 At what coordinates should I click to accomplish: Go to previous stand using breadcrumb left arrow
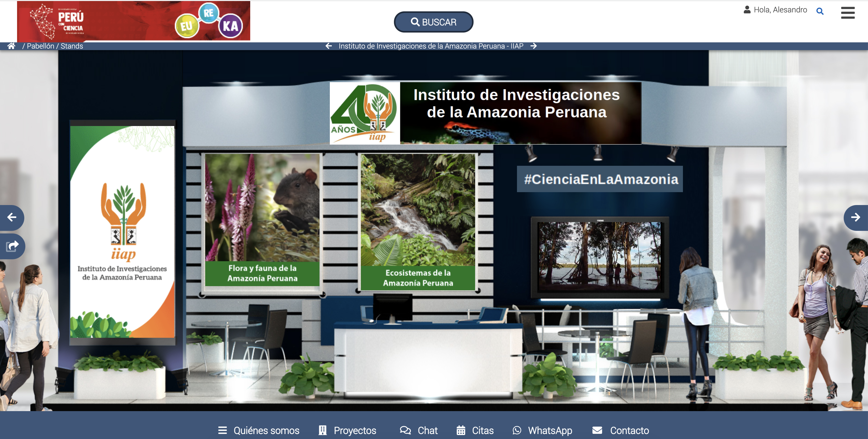pos(329,46)
